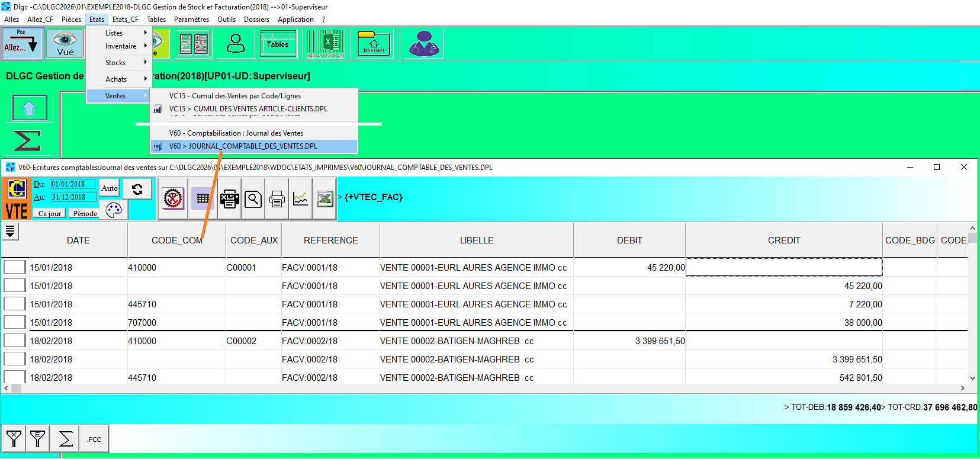This screenshot has width=980, height=459.
Task: Click the refresh arrows button
Action: tap(137, 189)
